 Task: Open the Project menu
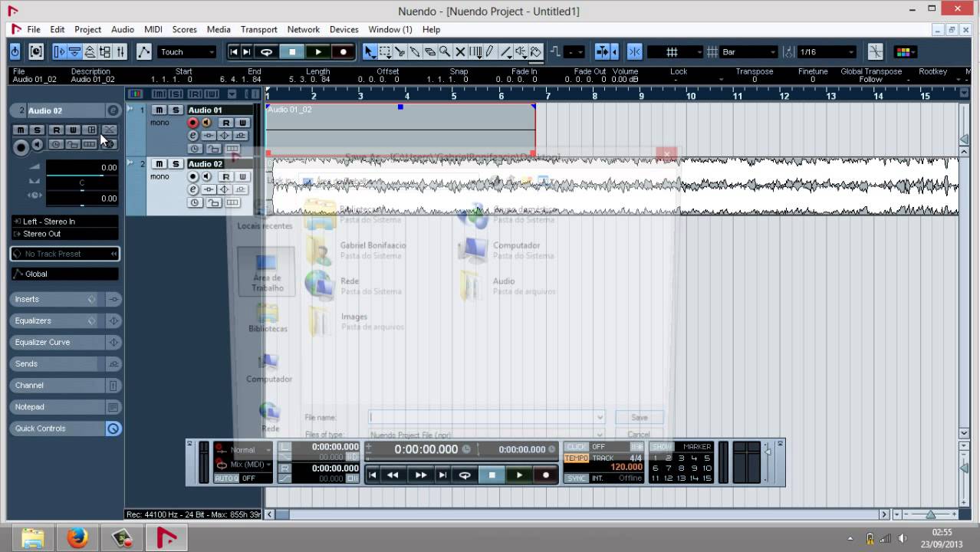click(x=87, y=29)
